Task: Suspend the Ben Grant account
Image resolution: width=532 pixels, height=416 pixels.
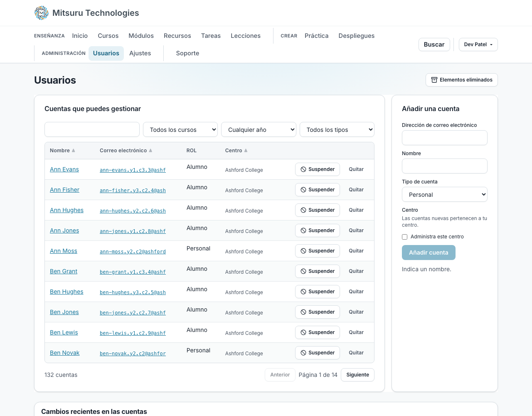Action: click(x=318, y=271)
